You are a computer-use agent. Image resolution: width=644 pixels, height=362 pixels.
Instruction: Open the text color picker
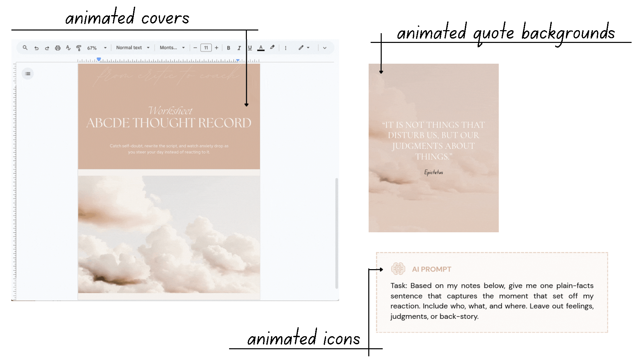pyautogui.click(x=261, y=48)
